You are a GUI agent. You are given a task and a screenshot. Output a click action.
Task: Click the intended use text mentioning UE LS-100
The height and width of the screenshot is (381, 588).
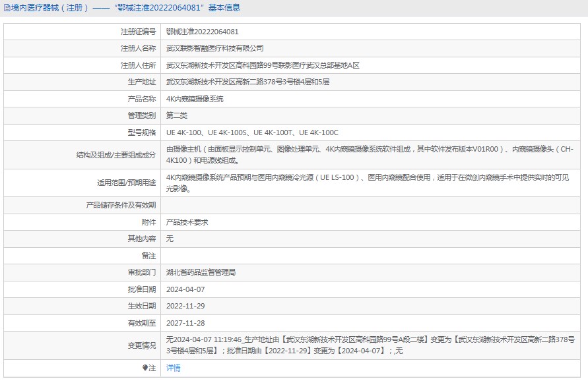pyautogui.click(x=368, y=183)
